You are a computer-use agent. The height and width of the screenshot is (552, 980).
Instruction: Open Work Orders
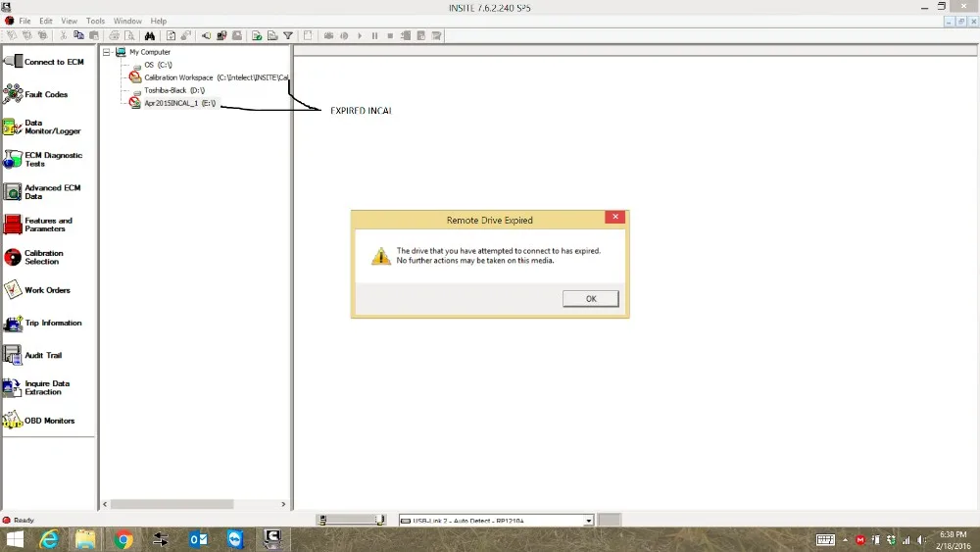point(37,290)
